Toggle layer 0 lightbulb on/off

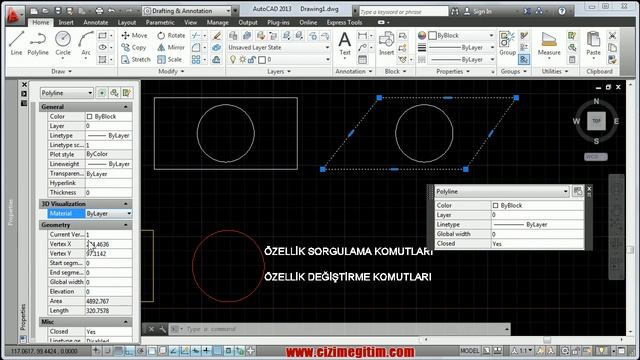pos(233,60)
